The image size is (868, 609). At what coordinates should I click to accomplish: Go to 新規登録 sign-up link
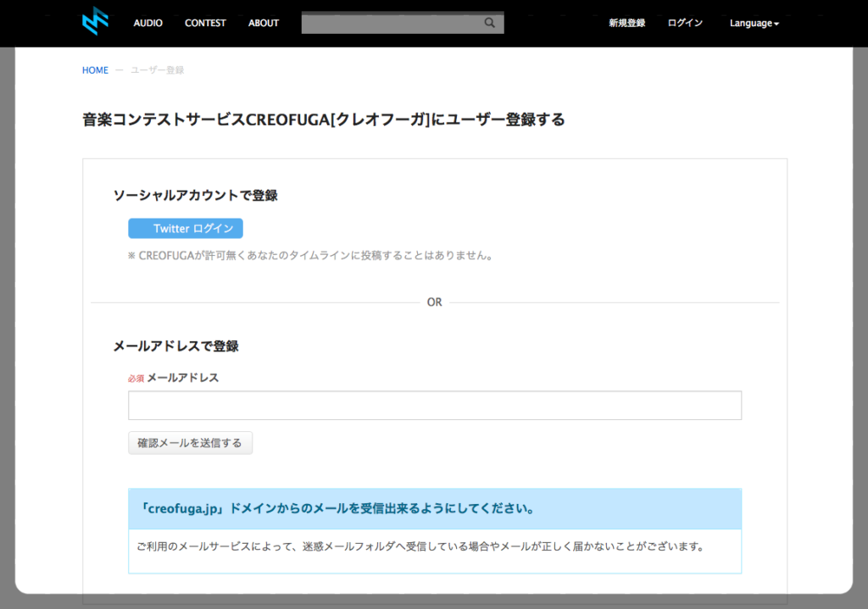627,23
